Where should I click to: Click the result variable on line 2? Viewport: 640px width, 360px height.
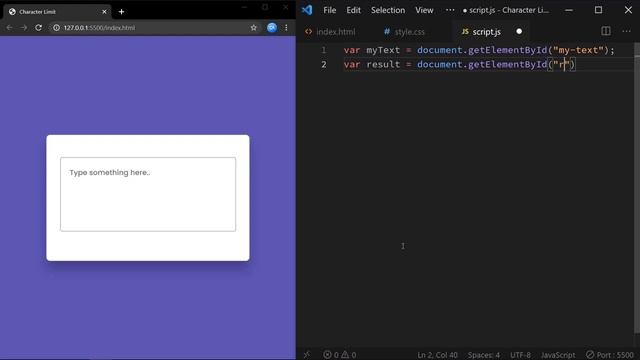pos(383,64)
